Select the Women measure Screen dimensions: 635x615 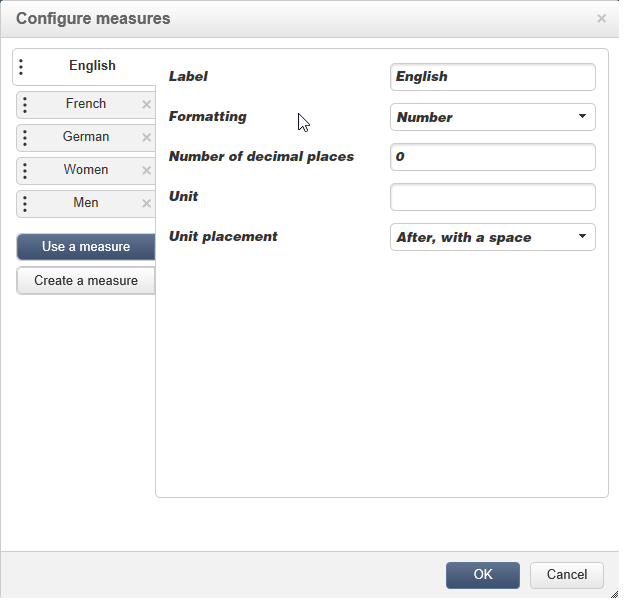coord(86,170)
